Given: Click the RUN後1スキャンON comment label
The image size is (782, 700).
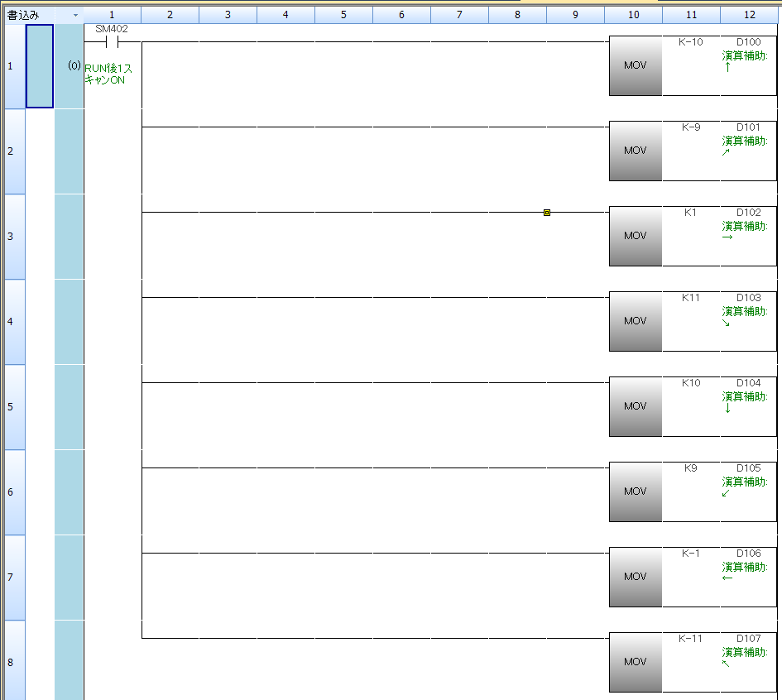Looking at the screenshot, I should pyautogui.click(x=108, y=74).
